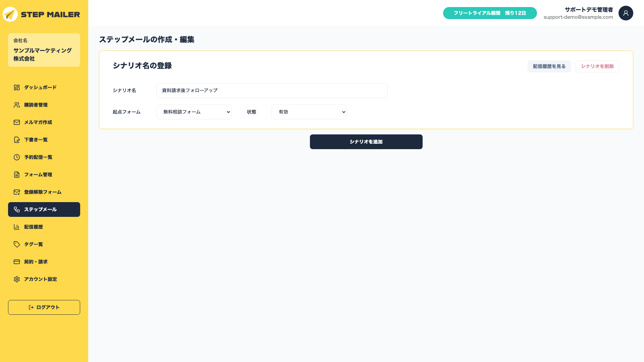
Task: Click the support-demo@example.com email text
Action: click(578, 17)
